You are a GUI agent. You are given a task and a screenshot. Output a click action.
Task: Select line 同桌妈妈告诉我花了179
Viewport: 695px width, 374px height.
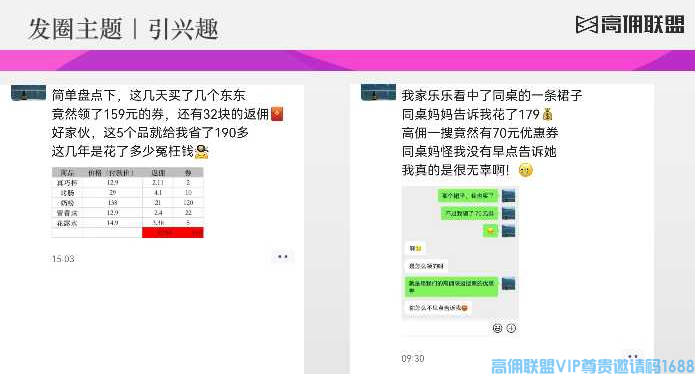click(x=471, y=114)
